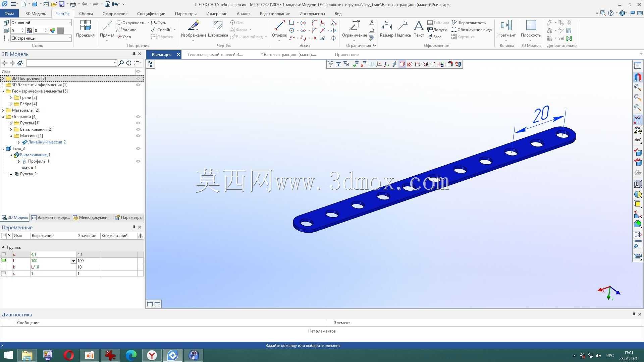Choose the Узел node tool
Viewport: 644px width, 362px height.
pyautogui.click(x=124, y=37)
